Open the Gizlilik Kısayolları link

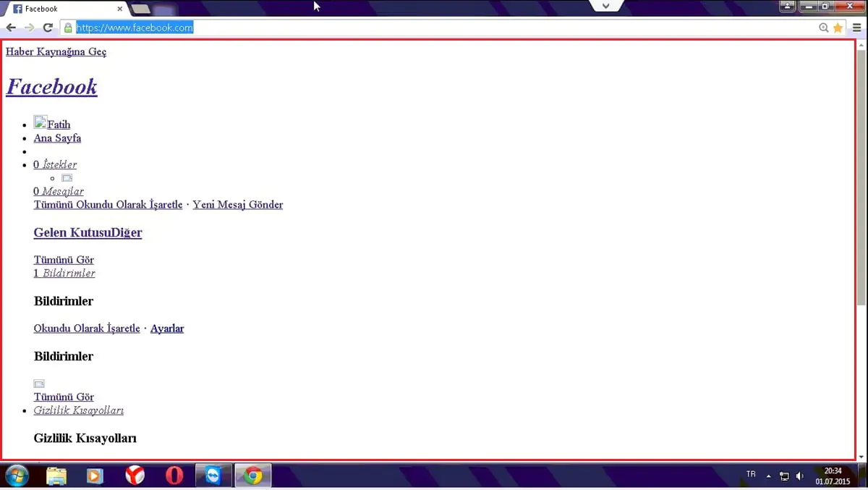click(78, 410)
